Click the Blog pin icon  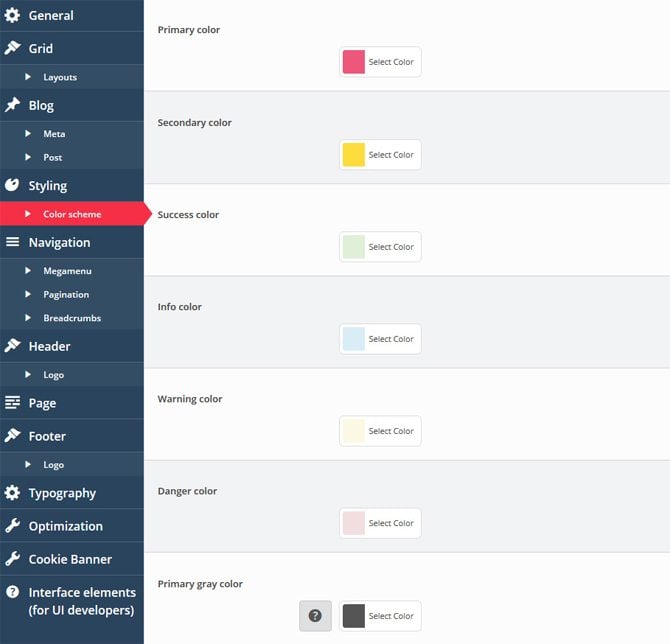[12, 105]
